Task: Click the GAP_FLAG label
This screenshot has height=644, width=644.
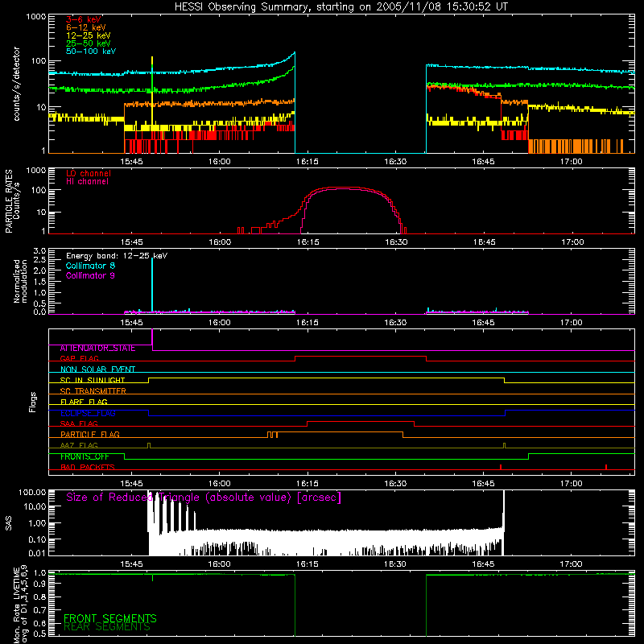Action: coord(79,358)
